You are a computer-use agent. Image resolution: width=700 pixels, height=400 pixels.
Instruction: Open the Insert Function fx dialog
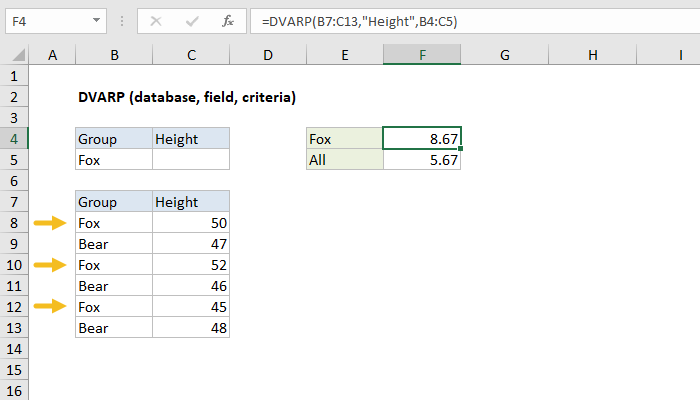[x=228, y=21]
